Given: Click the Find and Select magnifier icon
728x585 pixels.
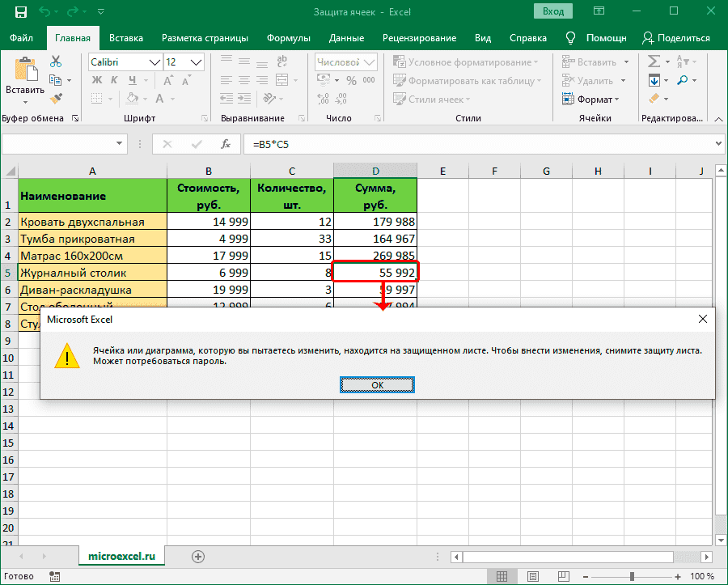Looking at the screenshot, I should tap(684, 80).
